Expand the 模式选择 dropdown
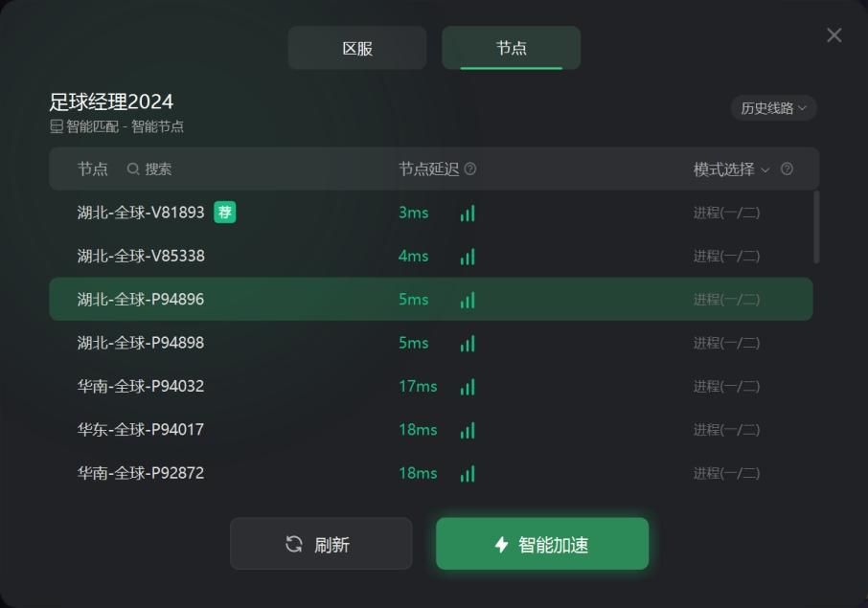This screenshot has width=868, height=608. click(x=732, y=169)
